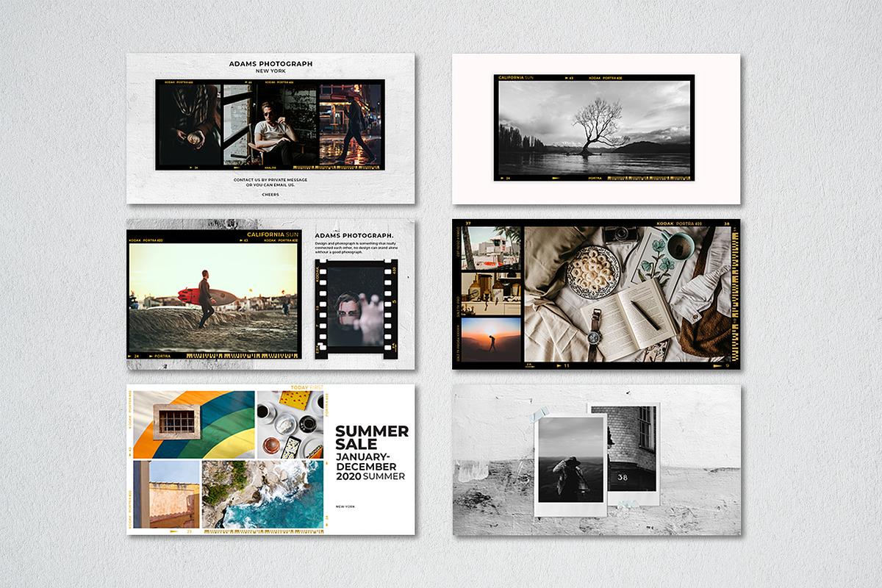This screenshot has width=882, height=588.
Task: Click the 'ADAMS PHOTOGRAPH.' heading beside the surfer photo
Action: tap(354, 235)
